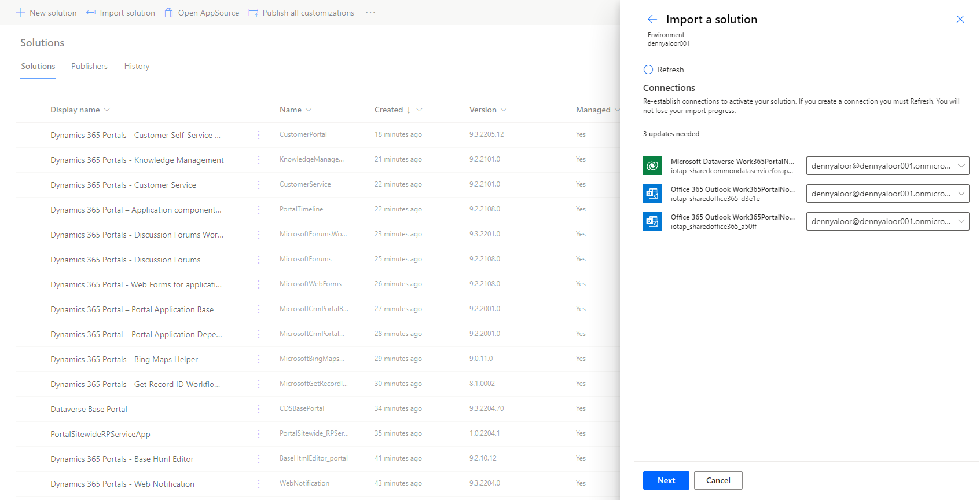Open more options for Customer Self-Service row

259,135
